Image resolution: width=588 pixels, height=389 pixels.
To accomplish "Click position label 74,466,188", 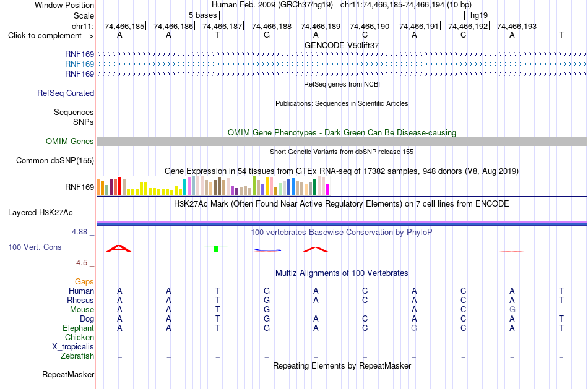I will [272, 26].
